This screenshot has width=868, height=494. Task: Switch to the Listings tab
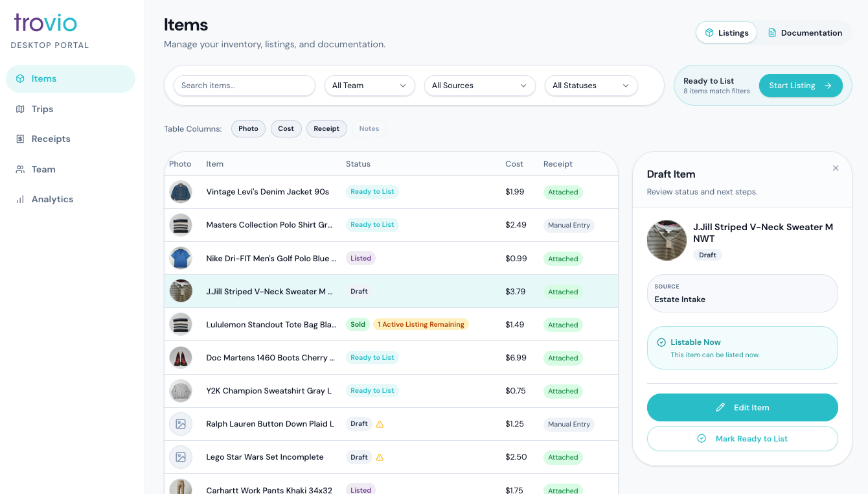click(x=726, y=33)
